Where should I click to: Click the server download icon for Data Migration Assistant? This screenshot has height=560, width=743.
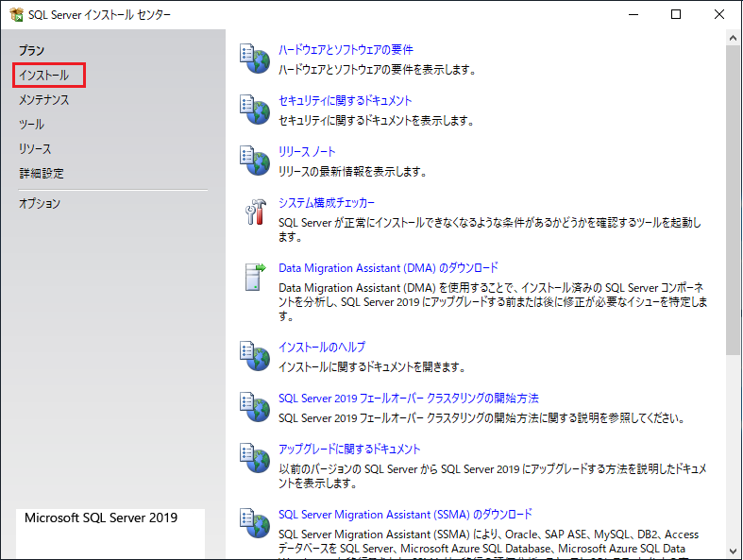tap(256, 277)
